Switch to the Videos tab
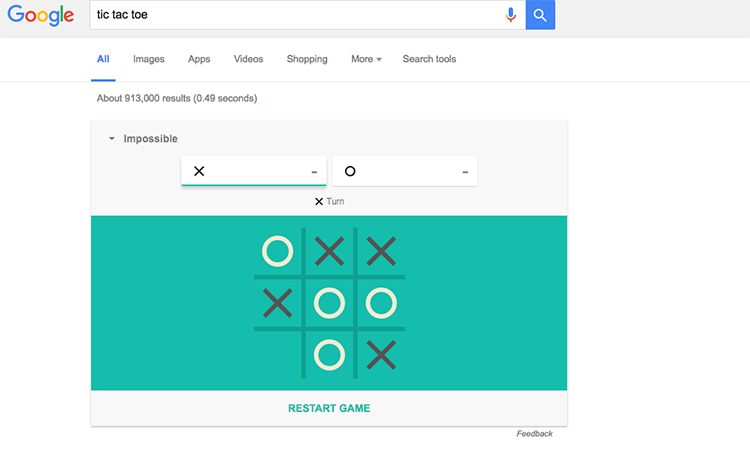The height and width of the screenshot is (452, 750). click(248, 59)
